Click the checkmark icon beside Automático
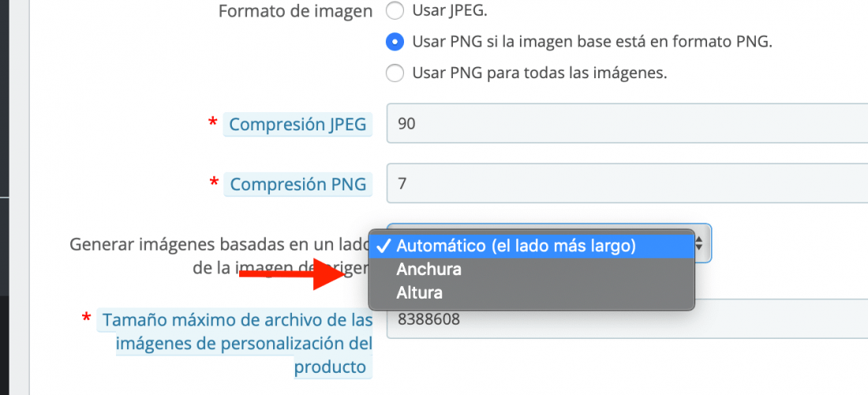 [383, 246]
